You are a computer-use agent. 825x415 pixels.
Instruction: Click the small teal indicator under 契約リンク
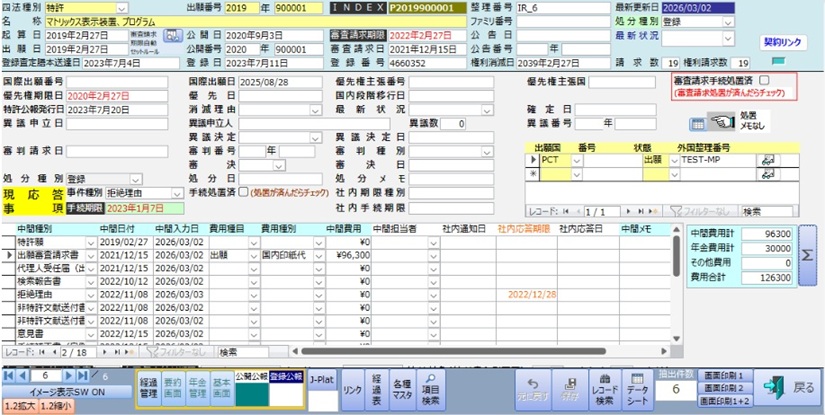779,62
